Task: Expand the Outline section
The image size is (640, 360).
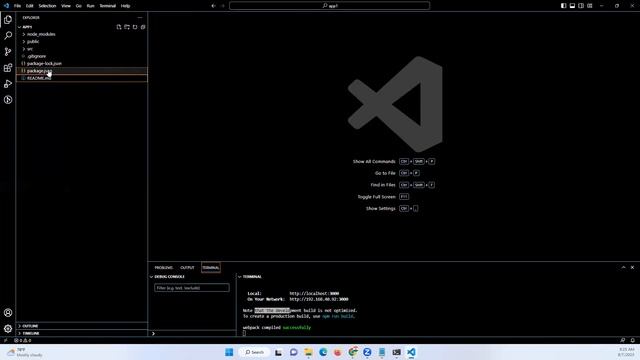Action: coord(82,326)
